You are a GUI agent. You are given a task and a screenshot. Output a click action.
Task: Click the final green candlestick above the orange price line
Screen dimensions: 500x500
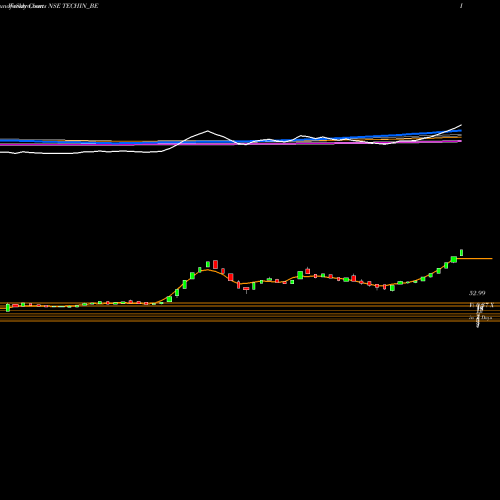coord(462,253)
